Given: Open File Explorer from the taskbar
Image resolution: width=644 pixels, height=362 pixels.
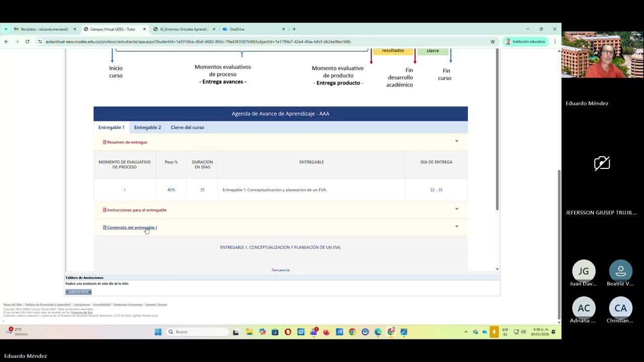Looking at the screenshot, I should pyautogui.click(x=249, y=332).
